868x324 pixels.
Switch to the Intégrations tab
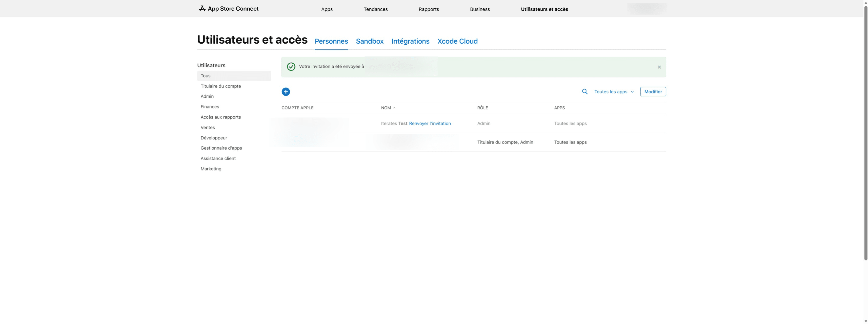[410, 42]
